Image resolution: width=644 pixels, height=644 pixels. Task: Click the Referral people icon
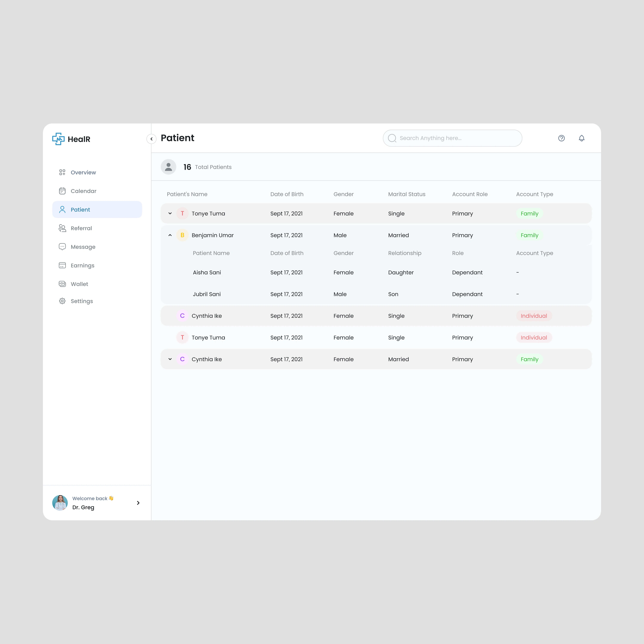pyautogui.click(x=62, y=228)
